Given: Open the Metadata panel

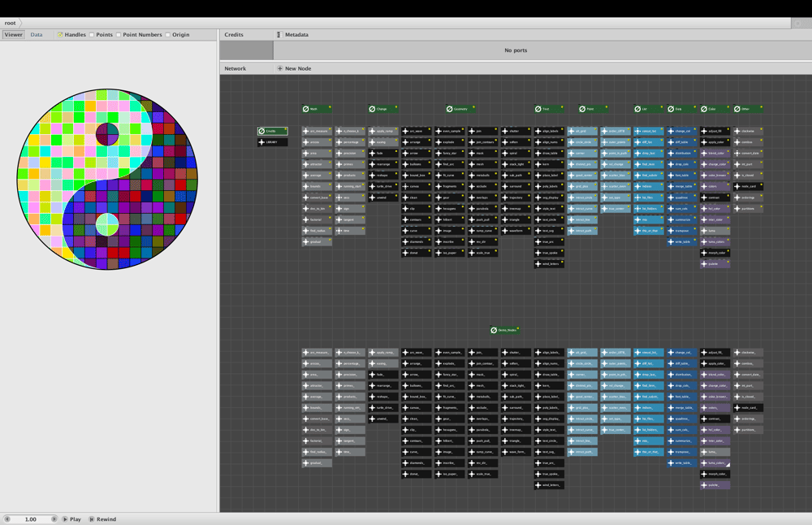Looking at the screenshot, I should [x=292, y=35].
